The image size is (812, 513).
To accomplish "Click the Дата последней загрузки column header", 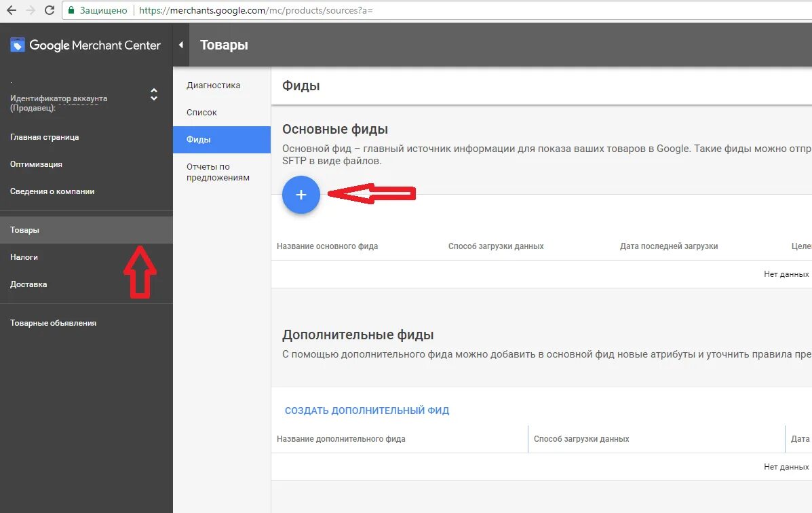I will click(x=669, y=246).
